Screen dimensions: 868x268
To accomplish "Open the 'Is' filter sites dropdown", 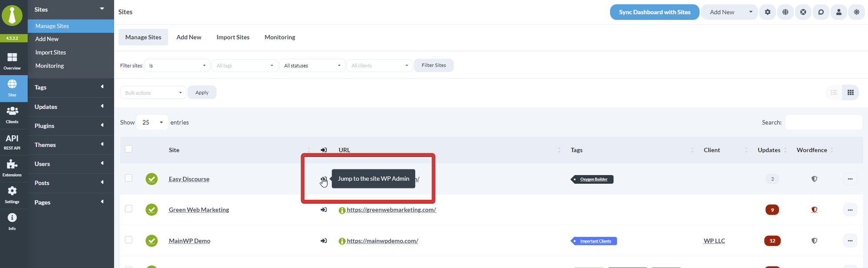I will [x=177, y=66].
